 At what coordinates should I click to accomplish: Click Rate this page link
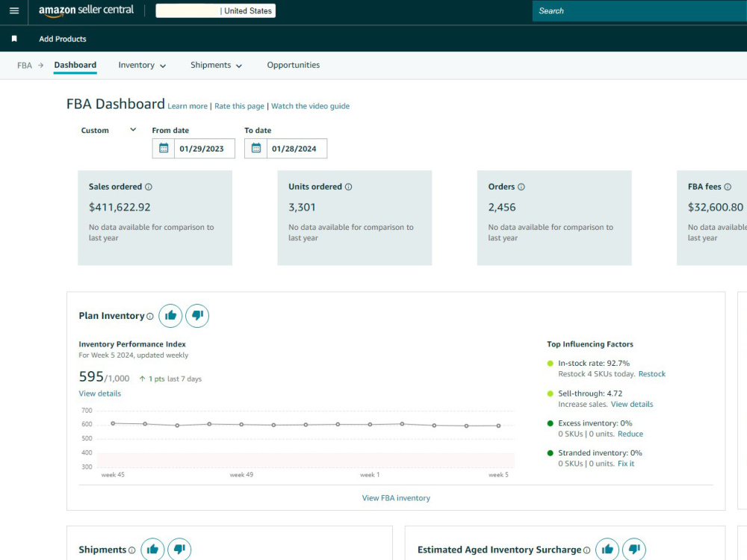(x=239, y=106)
